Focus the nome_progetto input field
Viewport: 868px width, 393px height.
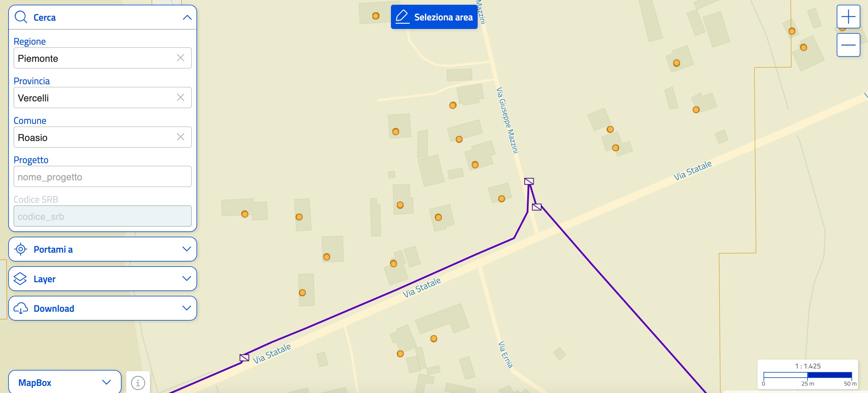[102, 176]
